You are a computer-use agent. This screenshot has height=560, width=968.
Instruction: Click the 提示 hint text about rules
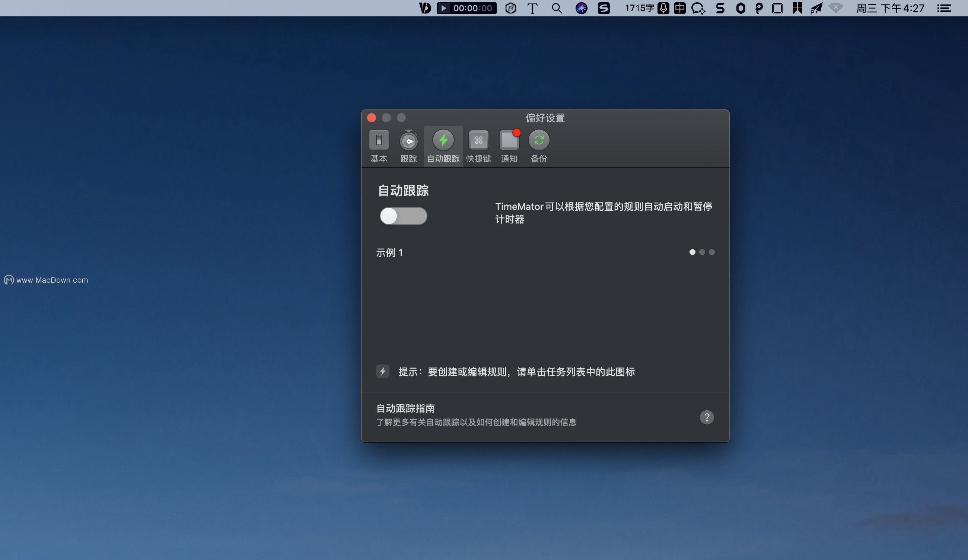coord(516,372)
